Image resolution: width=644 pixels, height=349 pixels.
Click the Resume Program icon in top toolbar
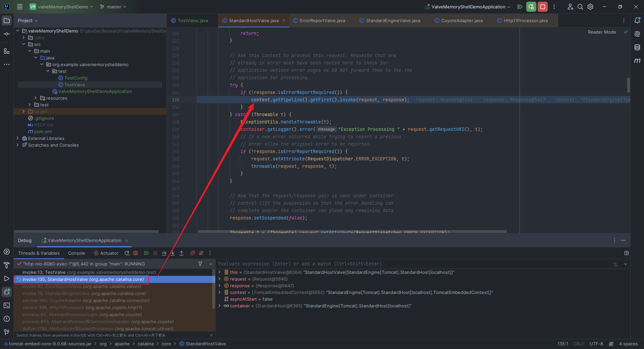pyautogui.click(x=520, y=7)
